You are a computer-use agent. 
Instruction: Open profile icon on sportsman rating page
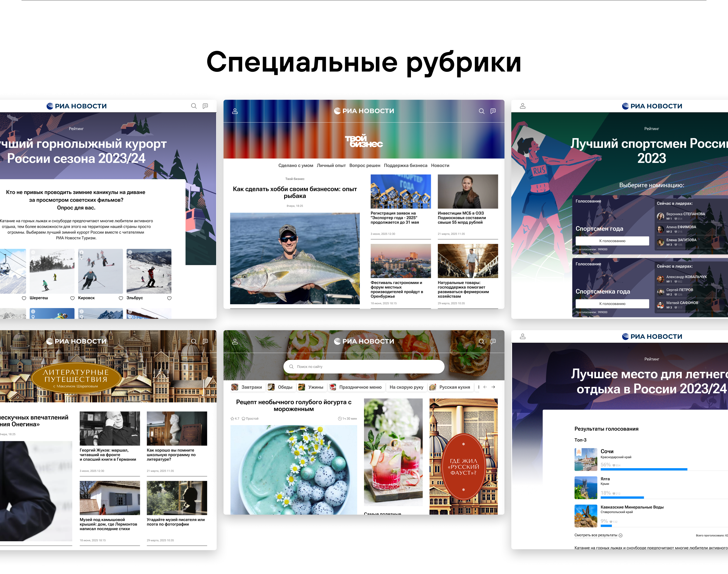coord(523,106)
